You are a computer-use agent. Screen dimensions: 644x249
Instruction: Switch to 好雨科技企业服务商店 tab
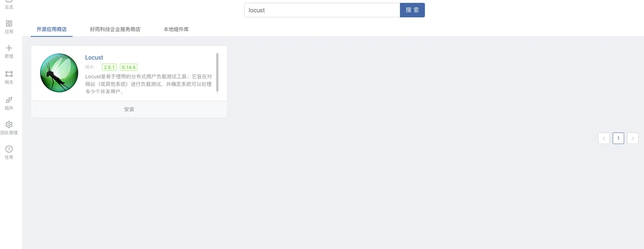[115, 29]
